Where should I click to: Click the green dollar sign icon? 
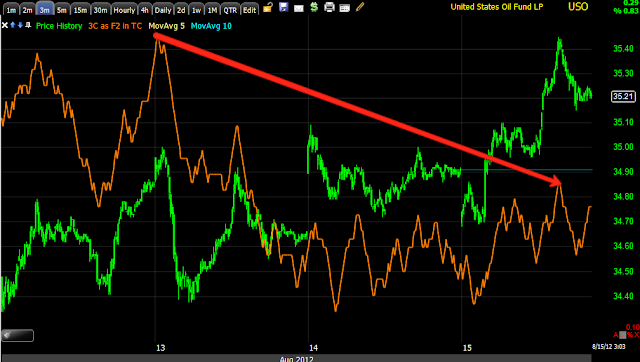click(x=314, y=7)
